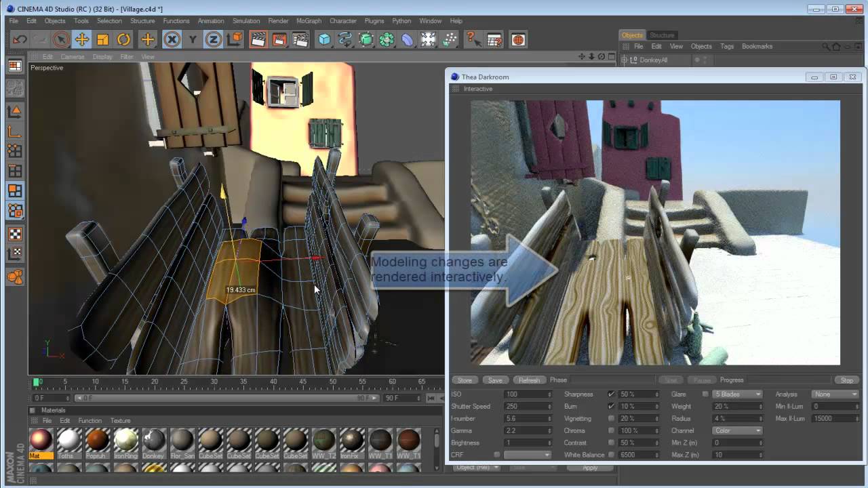The width and height of the screenshot is (868, 488).
Task: Click the Refresh button in Darkroom
Action: 529,380
